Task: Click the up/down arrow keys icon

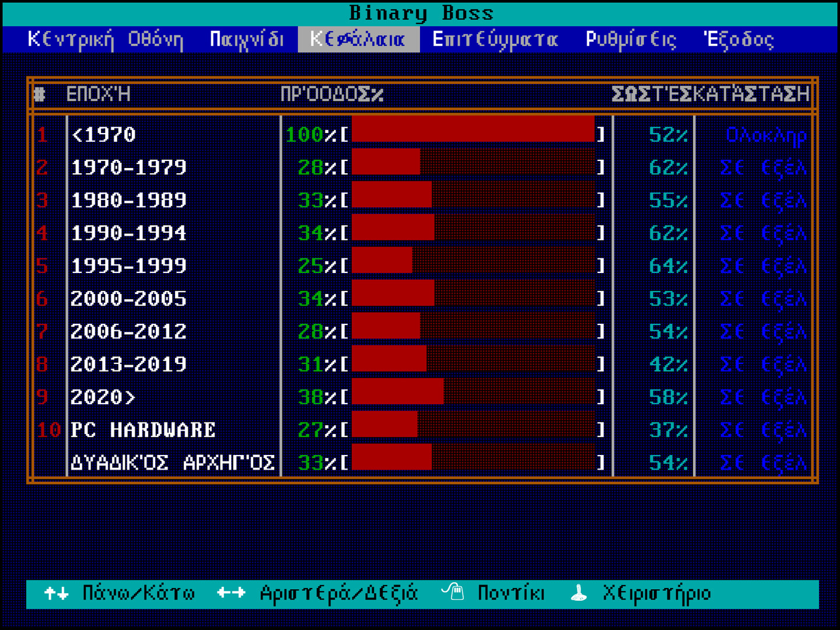Action: pyautogui.click(x=56, y=594)
